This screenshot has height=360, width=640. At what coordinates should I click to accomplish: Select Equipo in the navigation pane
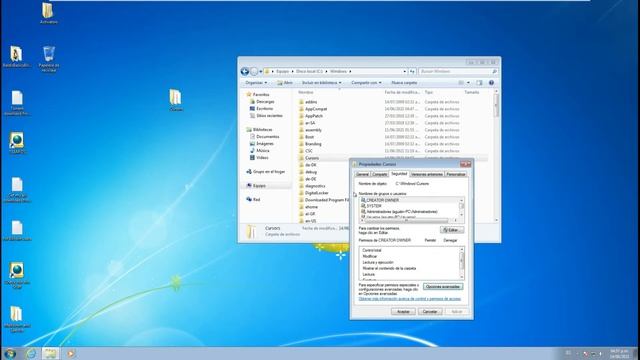pos(259,186)
